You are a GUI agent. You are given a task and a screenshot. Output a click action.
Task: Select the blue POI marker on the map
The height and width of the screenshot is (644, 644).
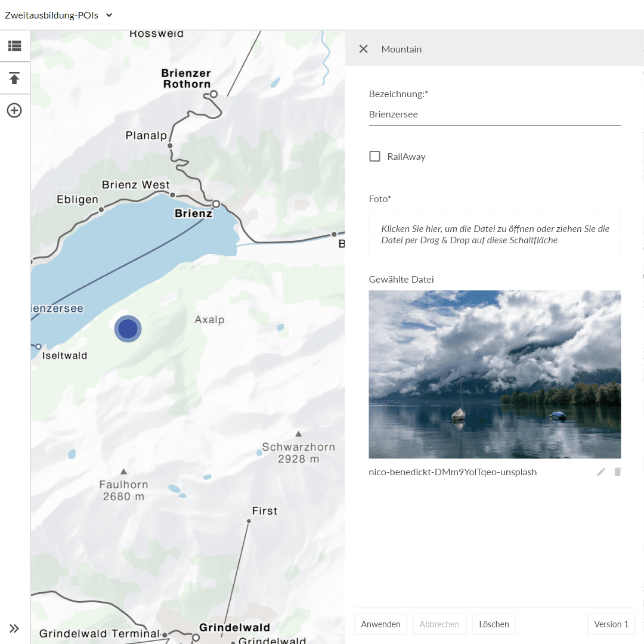[x=128, y=329]
